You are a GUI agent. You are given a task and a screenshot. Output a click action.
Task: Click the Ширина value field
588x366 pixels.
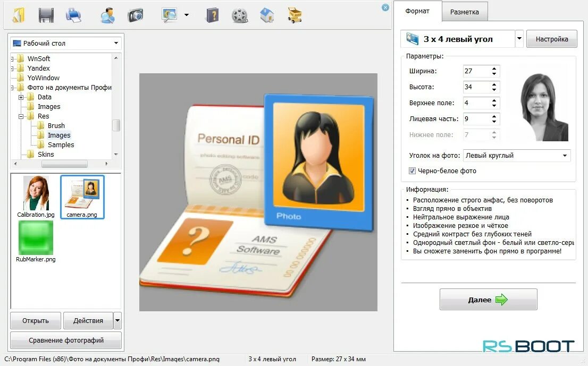476,71
